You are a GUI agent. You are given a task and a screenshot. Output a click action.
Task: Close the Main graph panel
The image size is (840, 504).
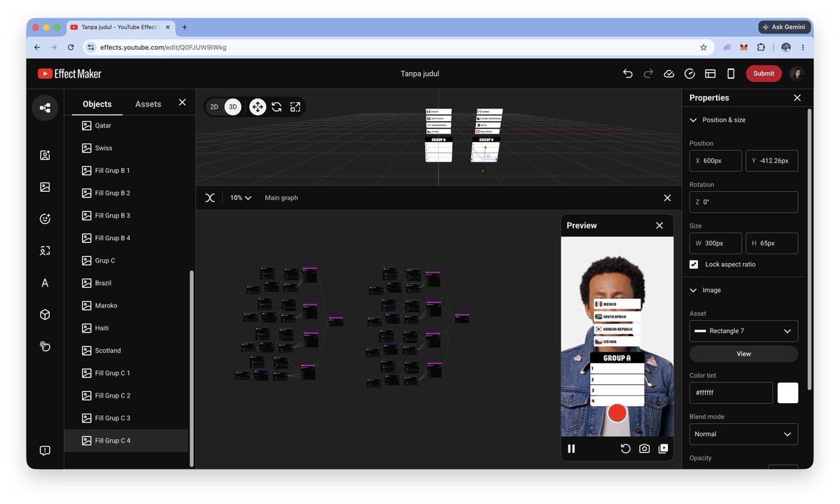click(667, 198)
